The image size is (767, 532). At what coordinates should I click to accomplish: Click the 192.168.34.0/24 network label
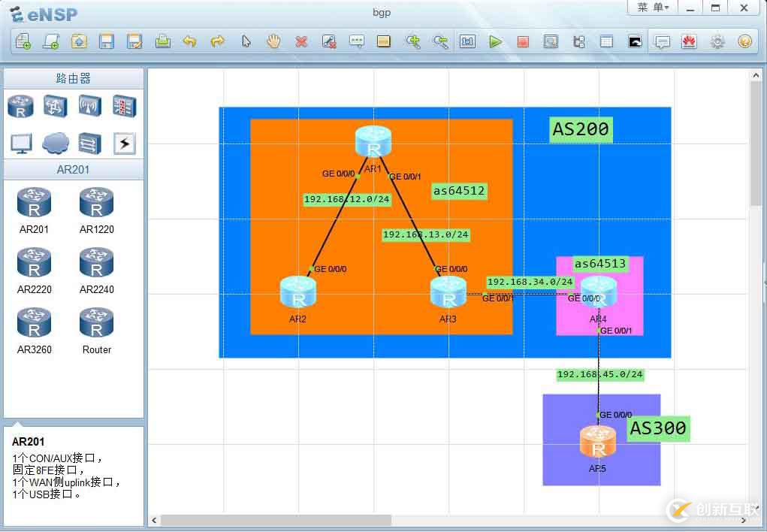530,282
